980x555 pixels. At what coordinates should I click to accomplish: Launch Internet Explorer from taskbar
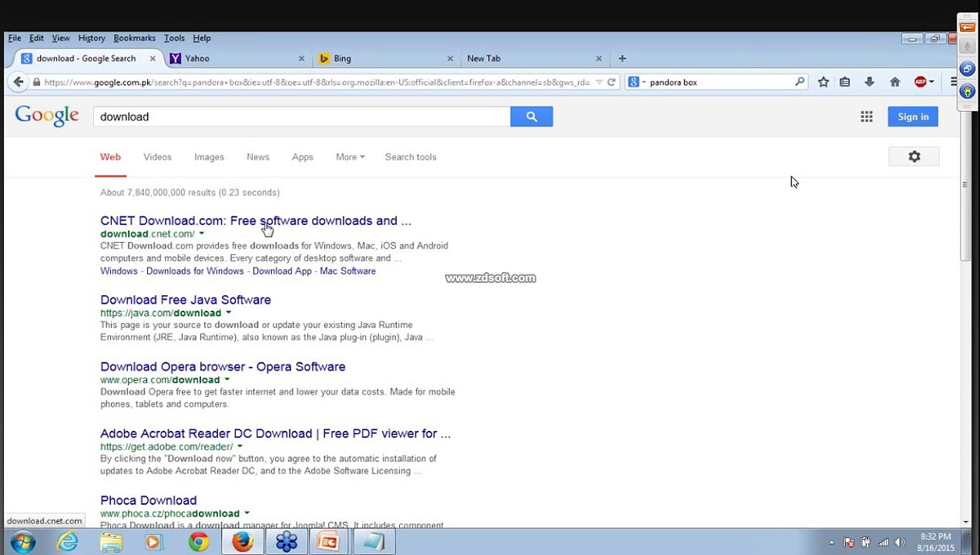point(68,542)
